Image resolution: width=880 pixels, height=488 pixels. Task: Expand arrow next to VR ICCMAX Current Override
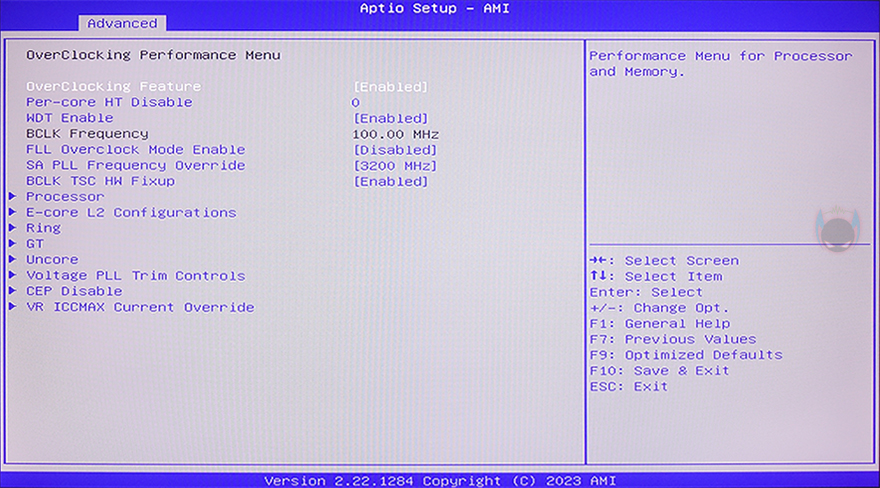(x=12, y=306)
